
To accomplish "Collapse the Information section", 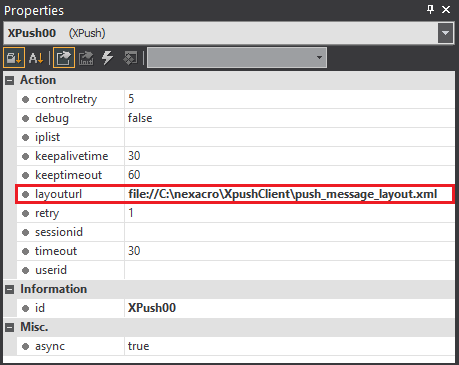I will tap(10, 289).
